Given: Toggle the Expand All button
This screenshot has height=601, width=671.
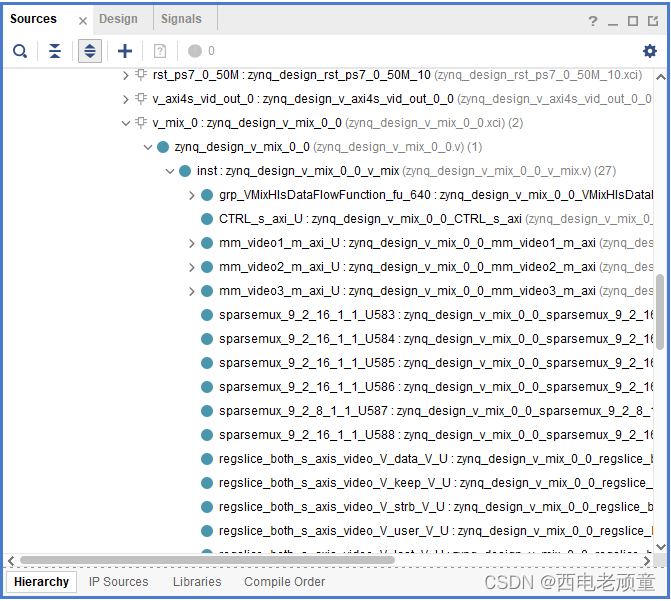Looking at the screenshot, I should click(90, 51).
